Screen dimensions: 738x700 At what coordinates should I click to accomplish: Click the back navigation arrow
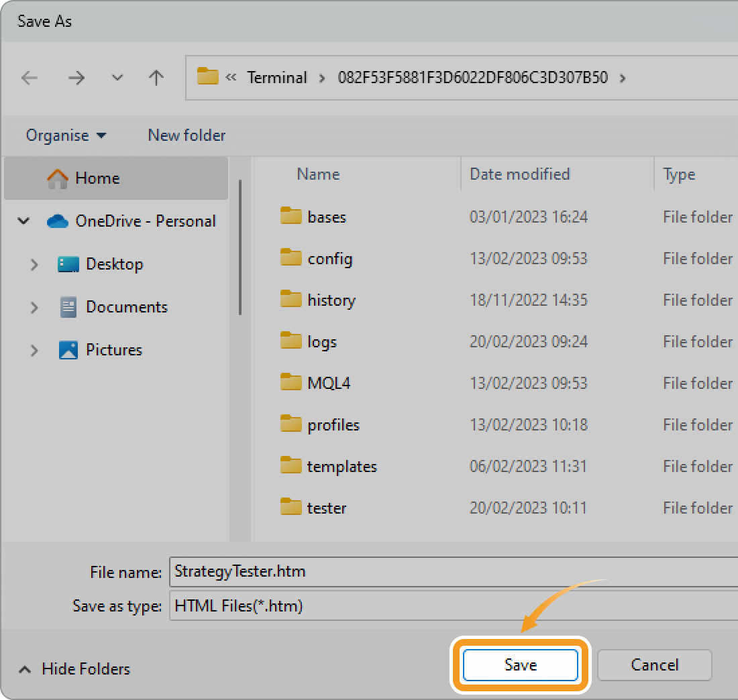click(30, 78)
